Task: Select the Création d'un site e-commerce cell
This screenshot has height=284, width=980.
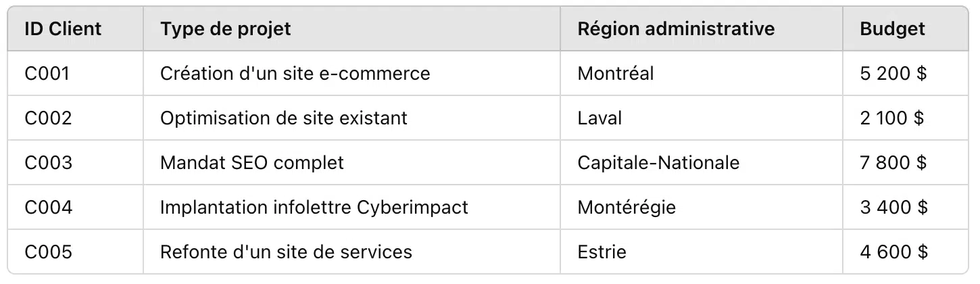Action: (351, 73)
